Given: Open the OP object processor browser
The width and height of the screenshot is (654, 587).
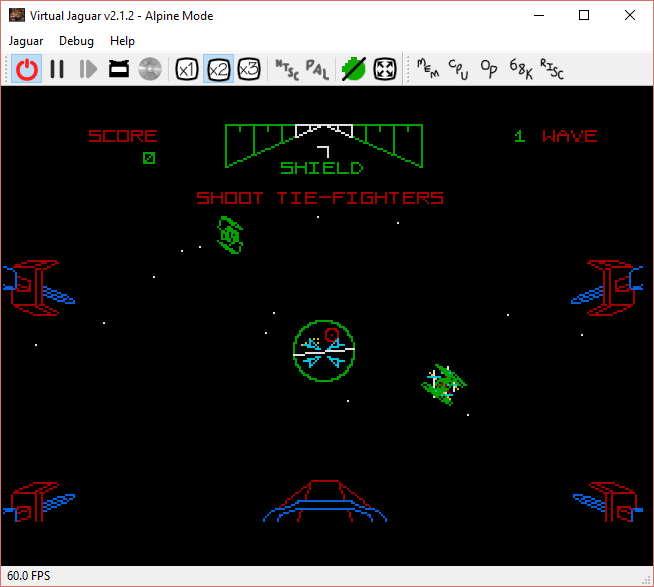Looking at the screenshot, I should (x=489, y=69).
